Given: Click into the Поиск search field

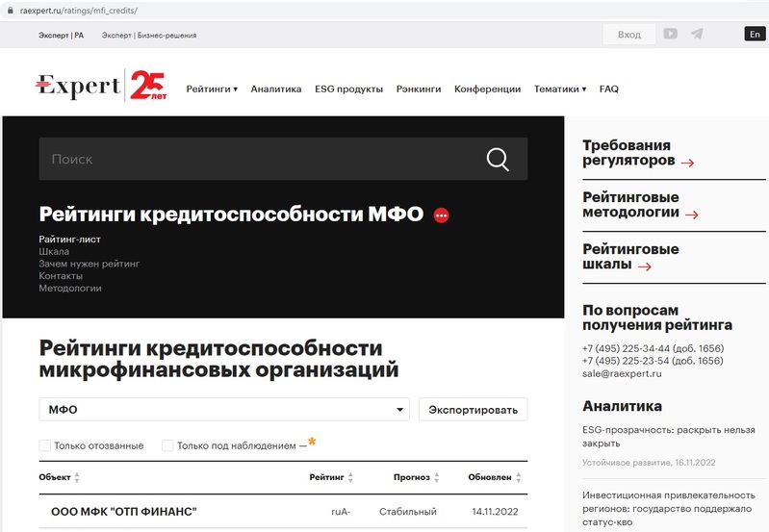Looking at the screenshot, I should tap(260, 160).
